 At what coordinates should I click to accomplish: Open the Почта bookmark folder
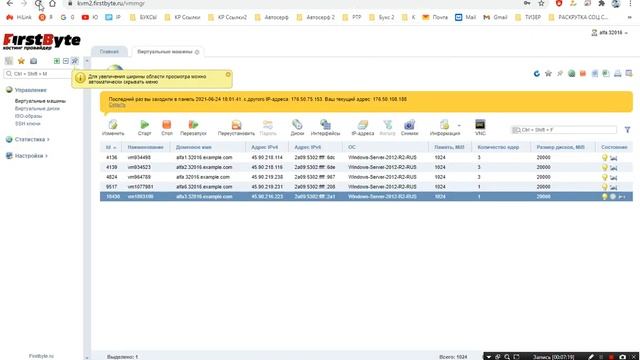[x=435, y=18]
